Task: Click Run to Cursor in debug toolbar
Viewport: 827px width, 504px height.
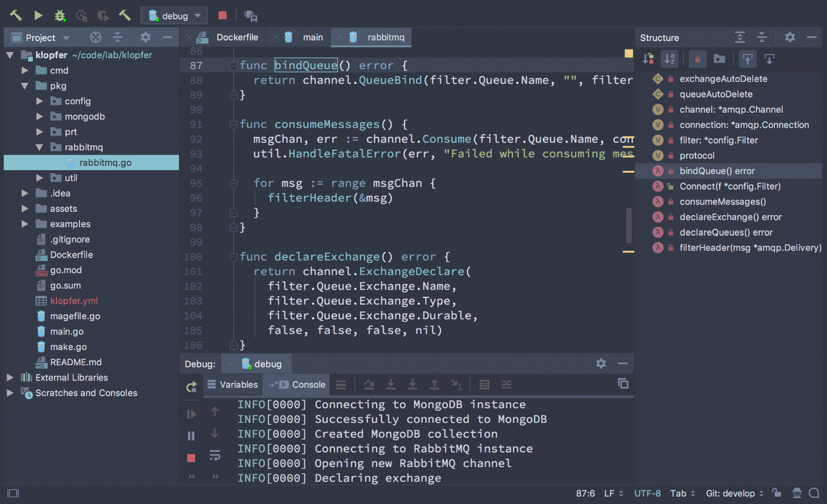Action: click(457, 385)
